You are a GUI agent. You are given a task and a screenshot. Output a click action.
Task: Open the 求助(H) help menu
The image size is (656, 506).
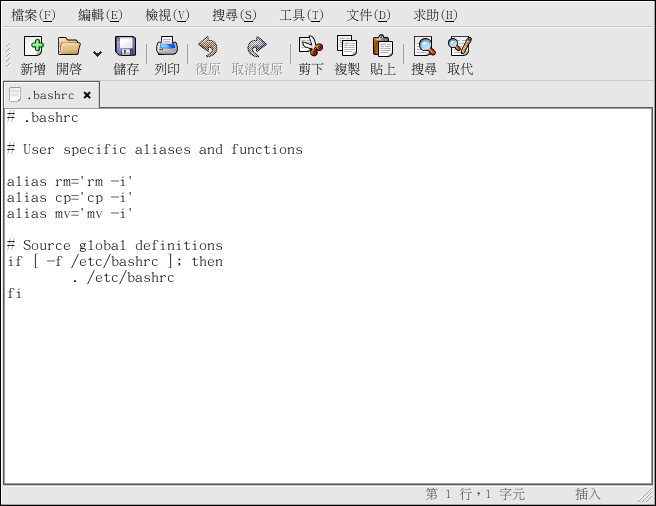coord(435,15)
